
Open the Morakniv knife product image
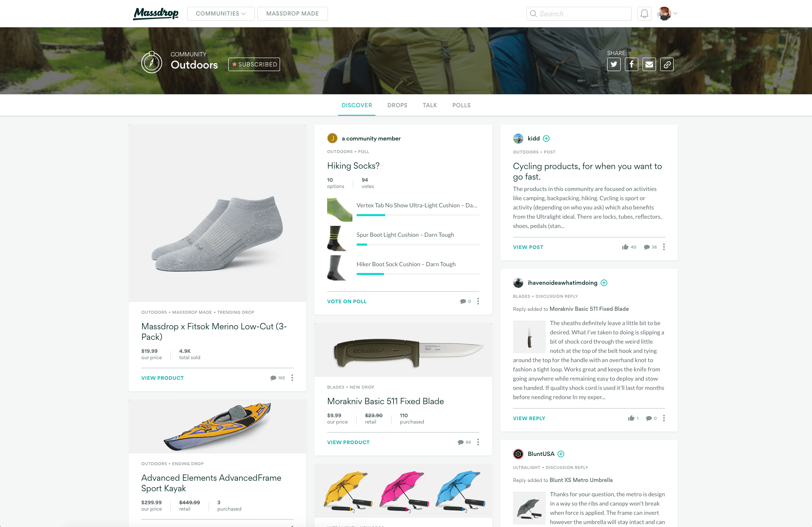pos(403,350)
